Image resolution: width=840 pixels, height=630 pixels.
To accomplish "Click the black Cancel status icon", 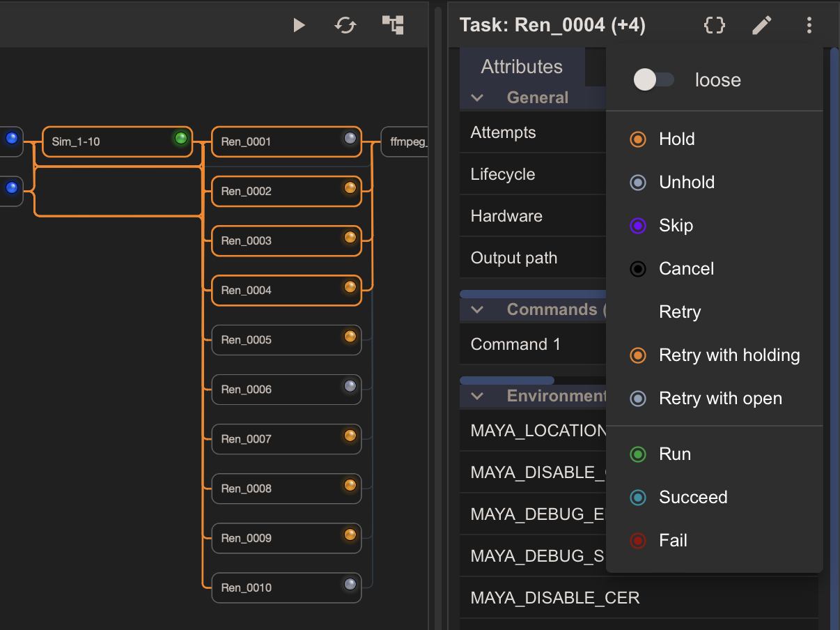I will click(638, 269).
